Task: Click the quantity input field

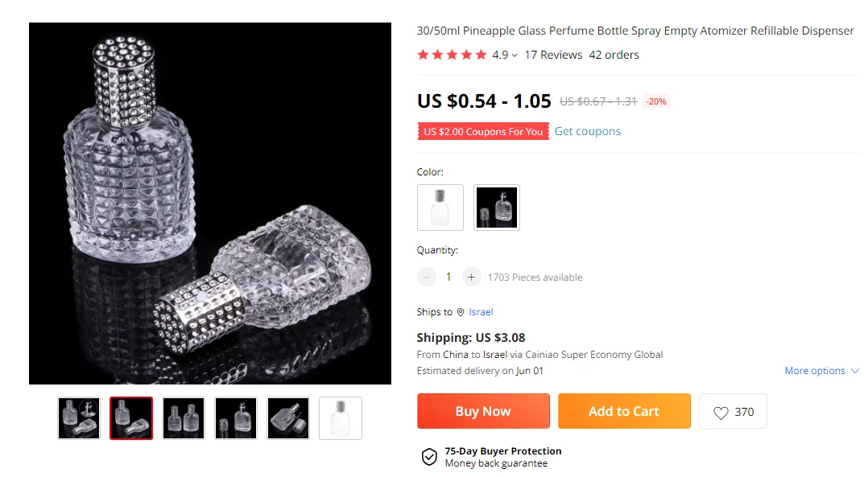Action: pos(448,277)
